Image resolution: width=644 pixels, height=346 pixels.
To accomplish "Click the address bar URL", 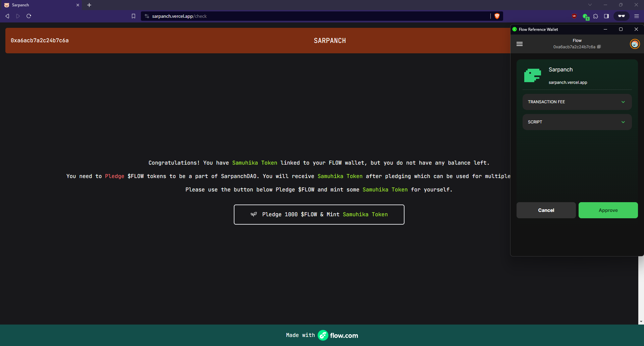I will [x=179, y=16].
